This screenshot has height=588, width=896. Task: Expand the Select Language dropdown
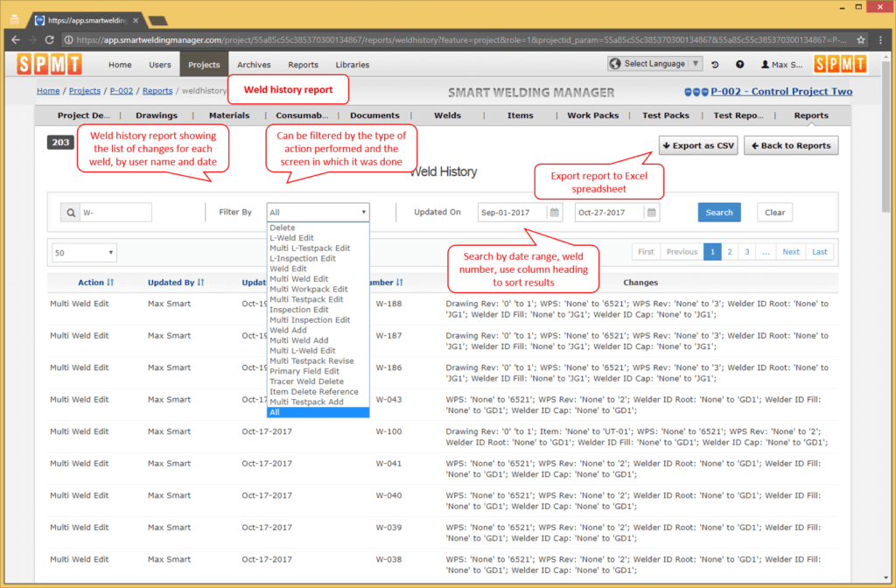point(654,63)
